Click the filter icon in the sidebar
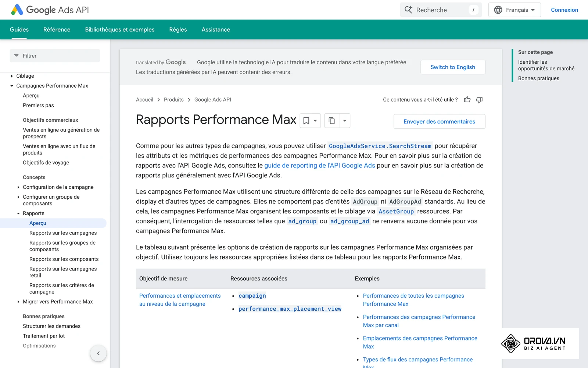Screen dimensions: 588x368 coord(16,56)
